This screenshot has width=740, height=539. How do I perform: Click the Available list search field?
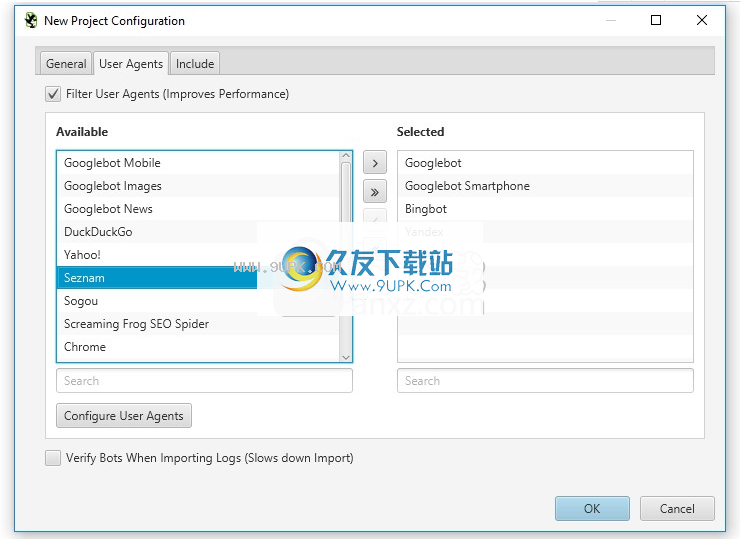204,380
